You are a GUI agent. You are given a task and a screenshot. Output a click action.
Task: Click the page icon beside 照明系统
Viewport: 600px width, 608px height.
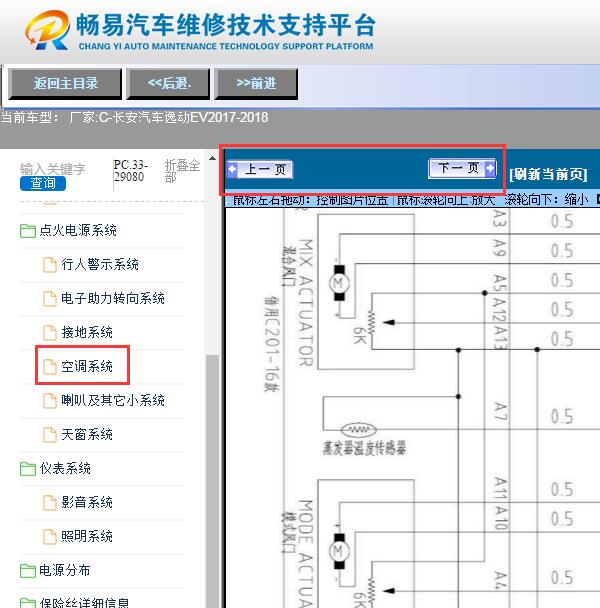tap(50, 537)
